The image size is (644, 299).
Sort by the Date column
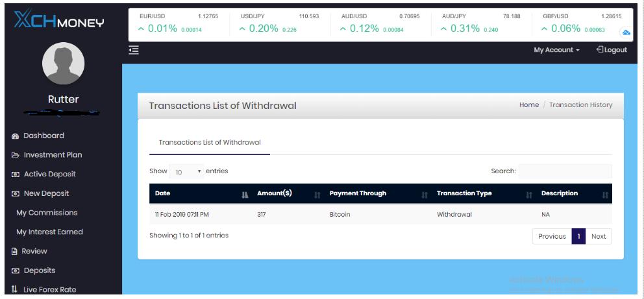201,193
